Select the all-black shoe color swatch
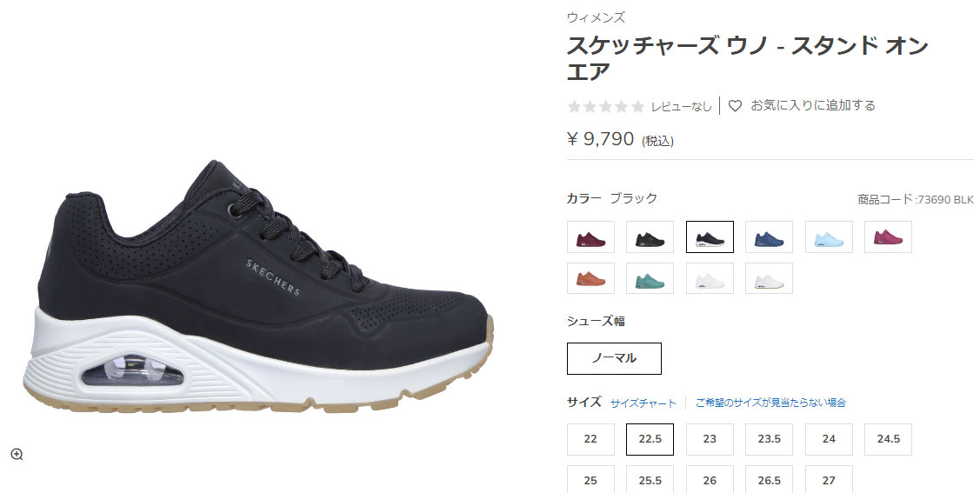The height and width of the screenshot is (493, 980). click(x=650, y=237)
